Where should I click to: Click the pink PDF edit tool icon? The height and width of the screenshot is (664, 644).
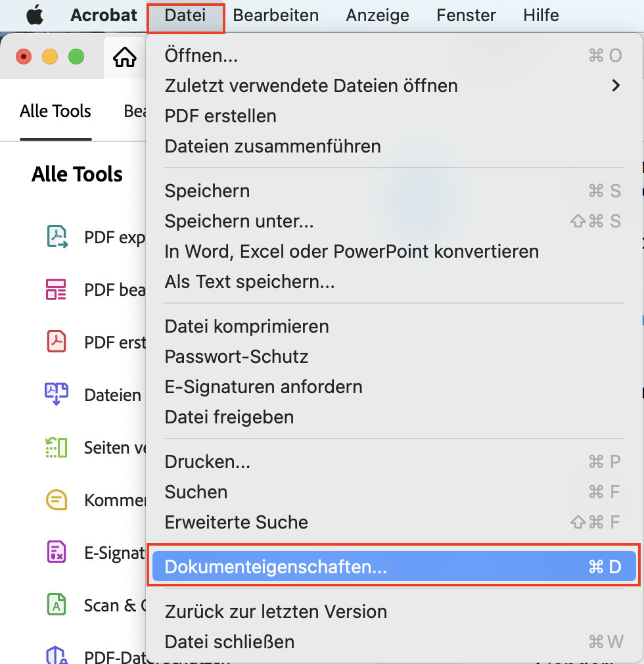(x=57, y=289)
